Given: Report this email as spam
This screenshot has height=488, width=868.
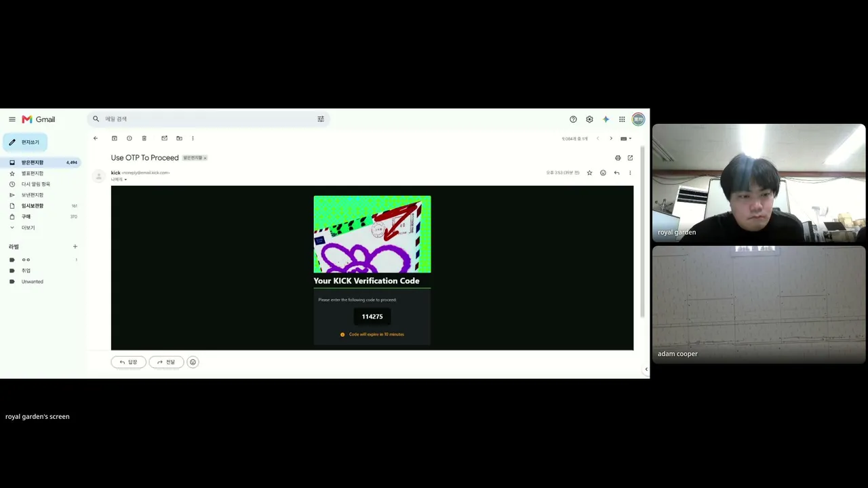Looking at the screenshot, I should tap(130, 138).
